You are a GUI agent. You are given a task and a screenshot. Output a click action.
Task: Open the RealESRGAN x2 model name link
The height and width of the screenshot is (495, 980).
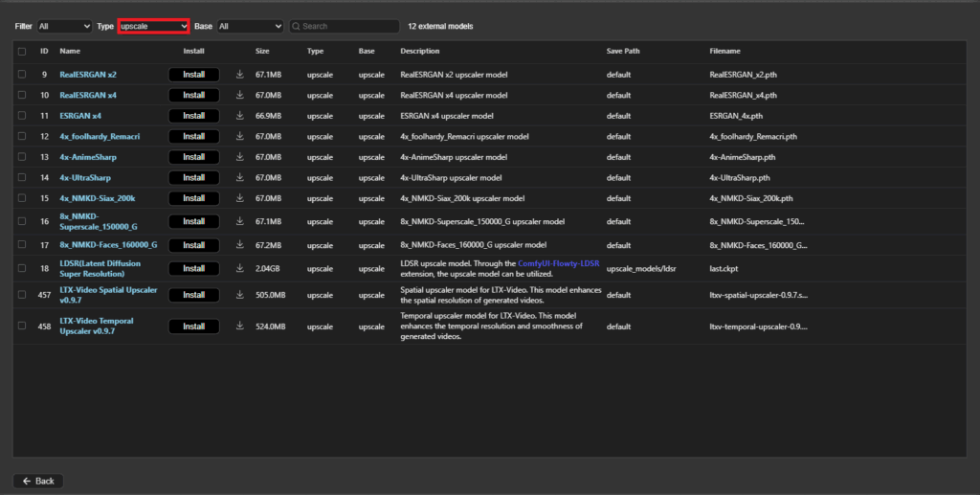tap(88, 75)
